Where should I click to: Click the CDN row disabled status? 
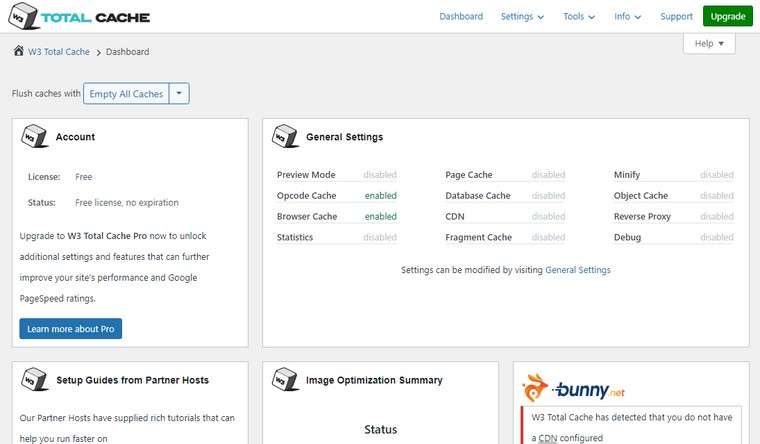click(548, 216)
